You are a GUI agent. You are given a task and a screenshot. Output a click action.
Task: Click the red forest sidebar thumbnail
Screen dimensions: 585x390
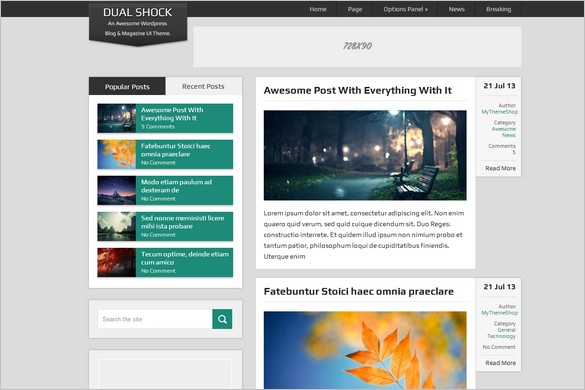click(x=117, y=263)
